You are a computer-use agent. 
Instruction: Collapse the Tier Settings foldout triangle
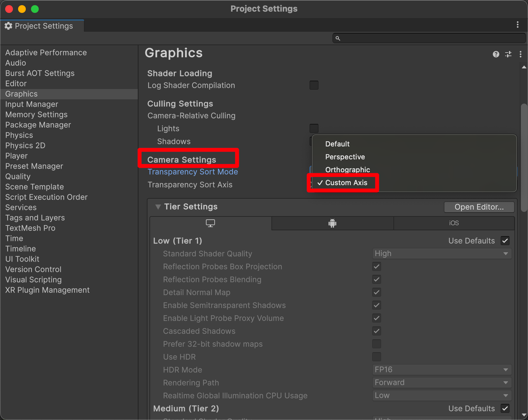tap(158, 207)
